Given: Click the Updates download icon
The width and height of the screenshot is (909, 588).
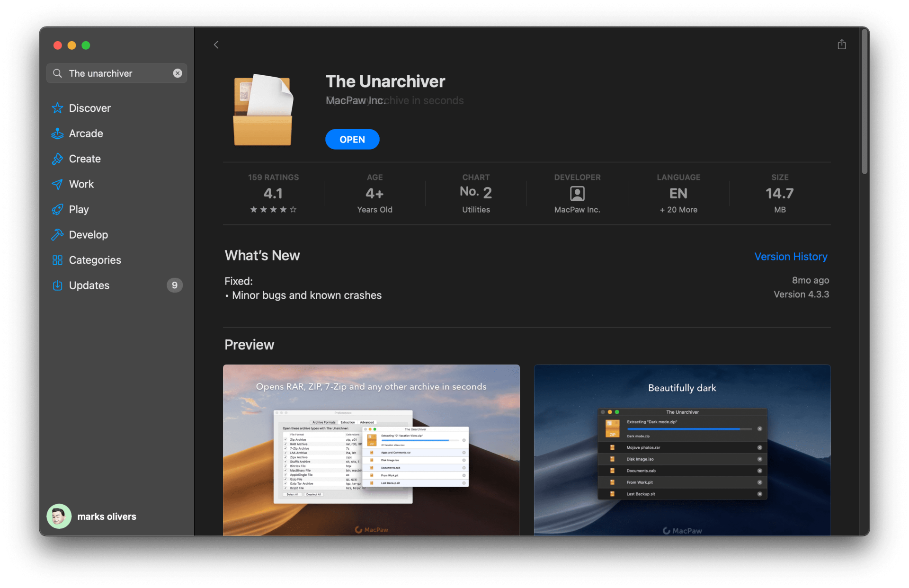Looking at the screenshot, I should pos(57,285).
